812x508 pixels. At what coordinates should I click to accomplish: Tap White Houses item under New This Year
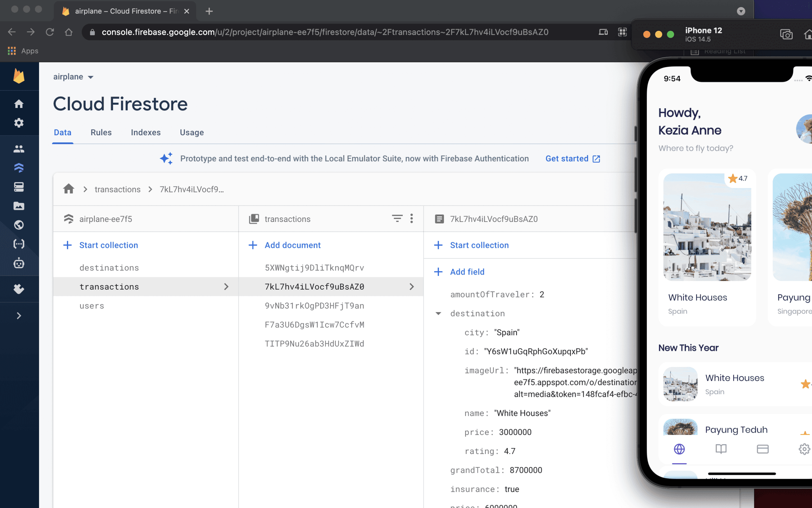pyautogui.click(x=735, y=384)
